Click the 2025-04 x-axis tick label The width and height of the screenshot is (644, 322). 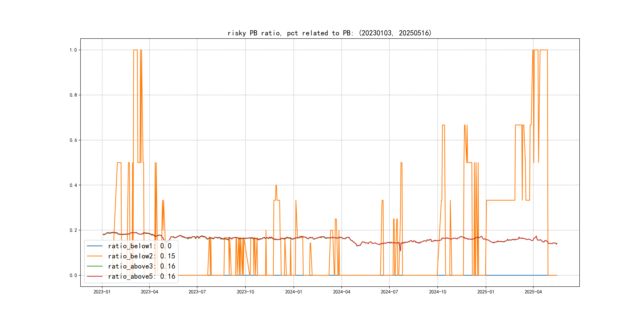533,292
